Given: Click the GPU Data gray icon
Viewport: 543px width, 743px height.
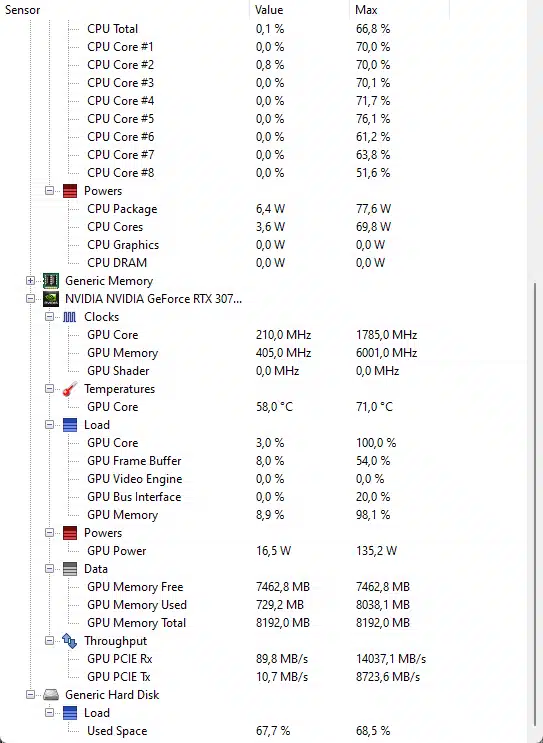Looking at the screenshot, I should pos(70,569).
